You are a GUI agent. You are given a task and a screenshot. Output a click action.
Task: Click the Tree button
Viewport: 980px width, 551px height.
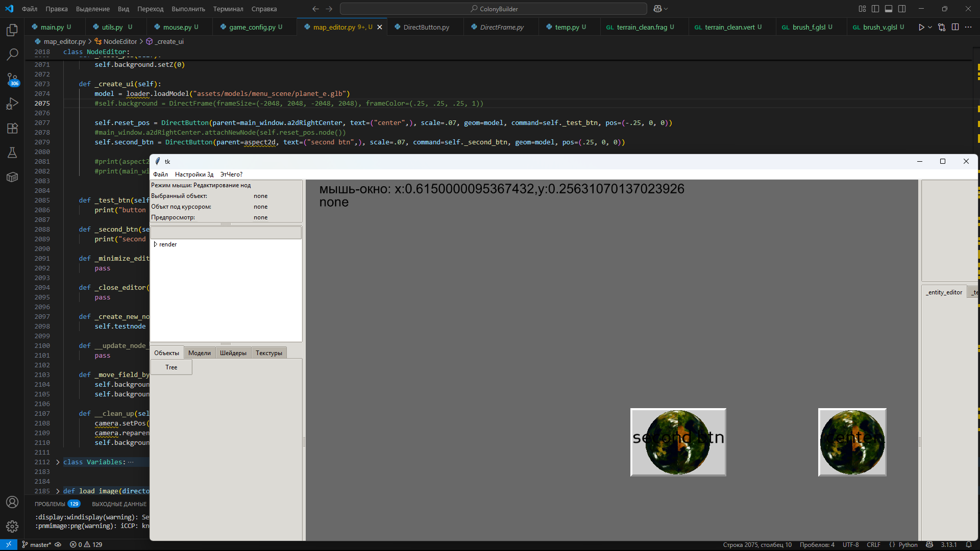tap(171, 367)
